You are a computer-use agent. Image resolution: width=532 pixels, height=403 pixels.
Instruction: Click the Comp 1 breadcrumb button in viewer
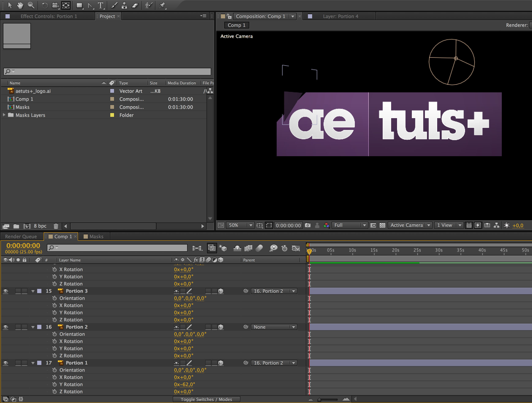(236, 25)
